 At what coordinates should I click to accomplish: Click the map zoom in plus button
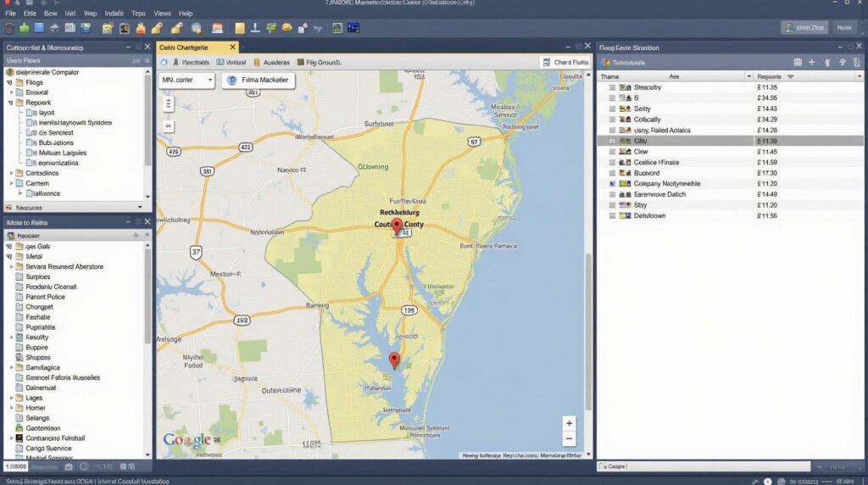(569, 424)
